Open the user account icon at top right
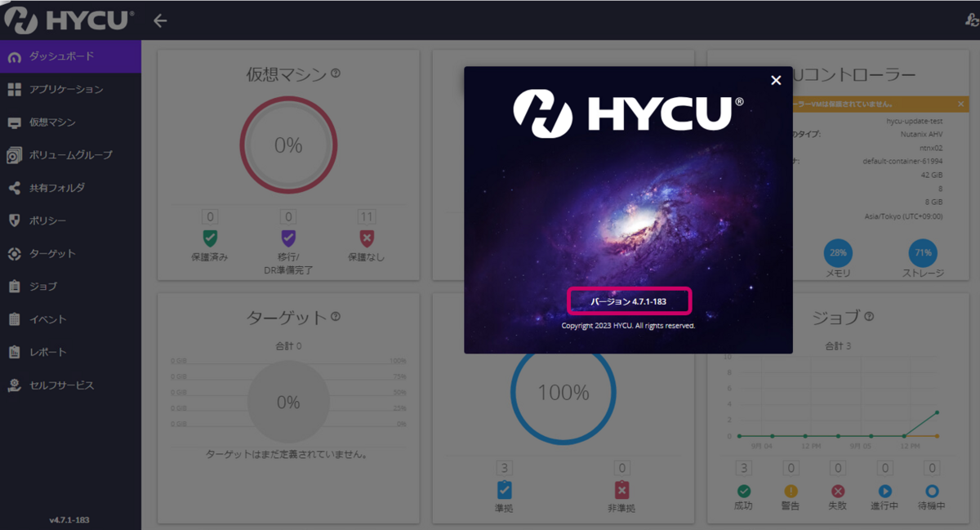The image size is (980, 530). click(972, 20)
